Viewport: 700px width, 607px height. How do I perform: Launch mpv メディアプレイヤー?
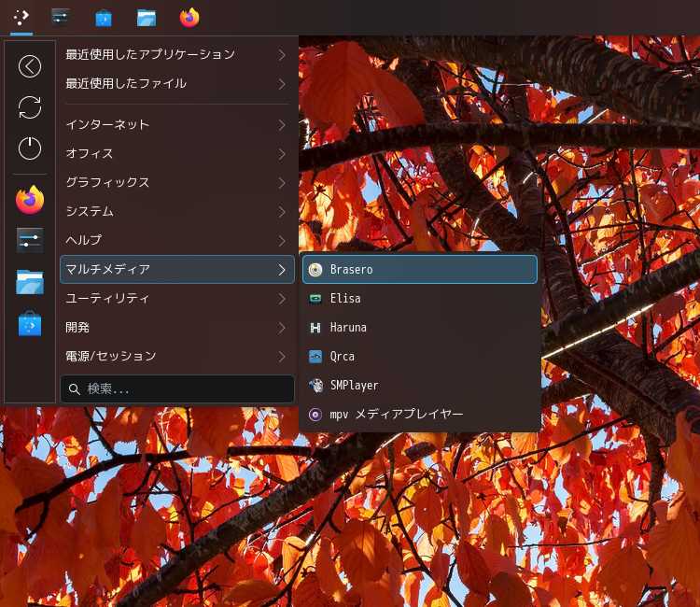point(420,415)
